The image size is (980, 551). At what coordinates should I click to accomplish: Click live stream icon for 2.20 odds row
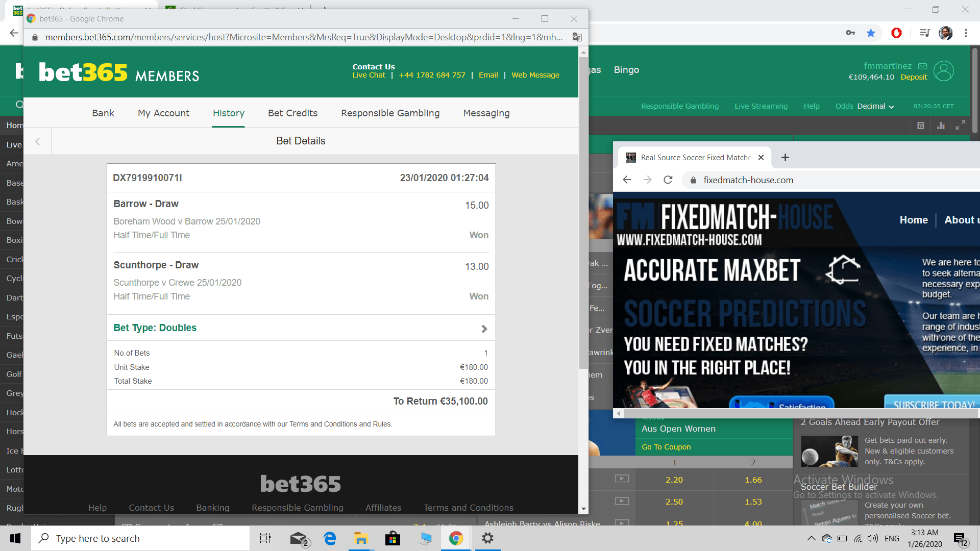[x=622, y=479]
